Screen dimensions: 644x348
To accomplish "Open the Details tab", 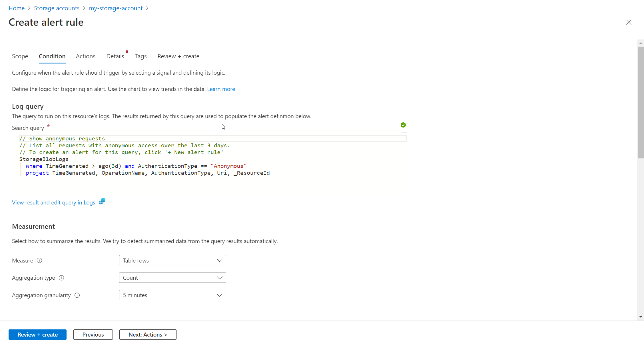I will pyautogui.click(x=115, y=56).
